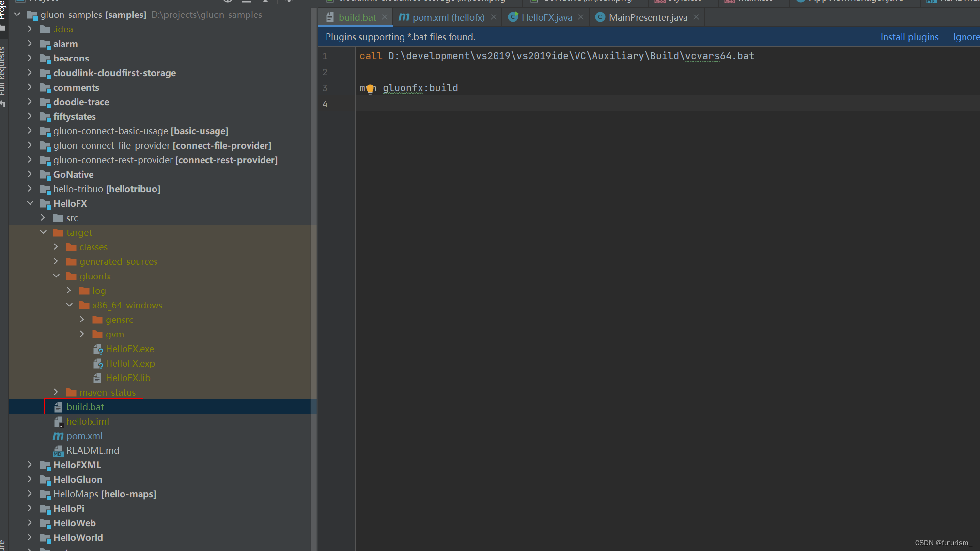The width and height of the screenshot is (980, 551).
Task: Click the HelloFX.lib file icon
Action: [98, 378]
